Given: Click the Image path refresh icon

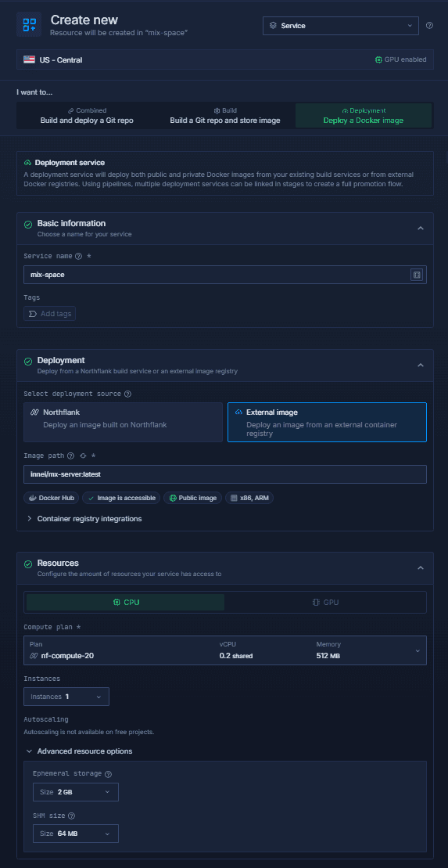Looking at the screenshot, I should point(83,456).
